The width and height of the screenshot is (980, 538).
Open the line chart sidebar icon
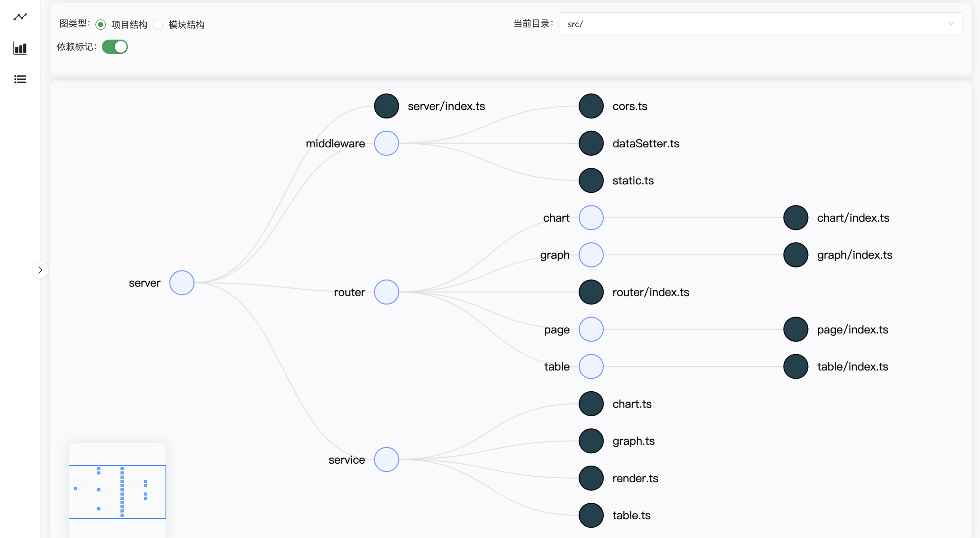click(x=20, y=17)
